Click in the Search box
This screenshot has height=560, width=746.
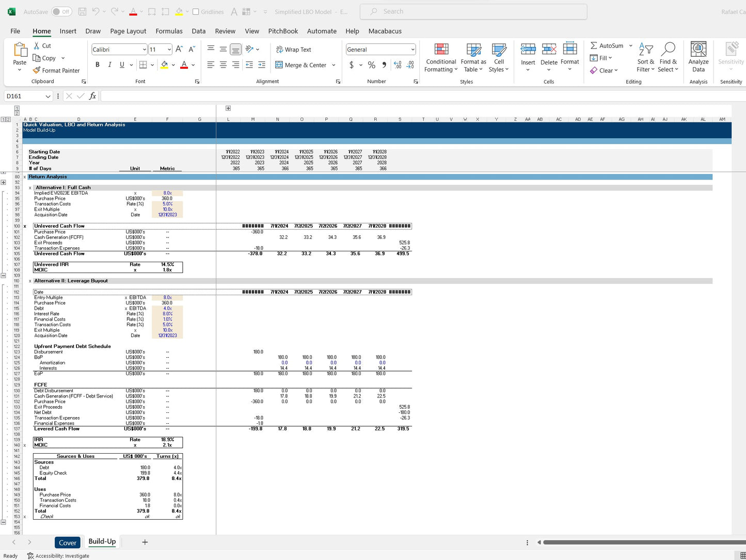[x=473, y=11]
